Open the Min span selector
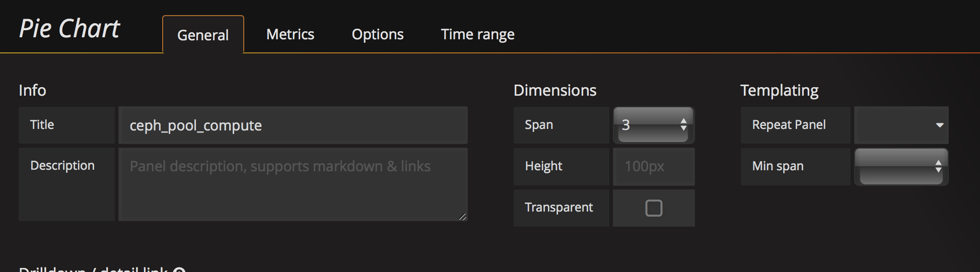980x272 pixels. pos(901,166)
